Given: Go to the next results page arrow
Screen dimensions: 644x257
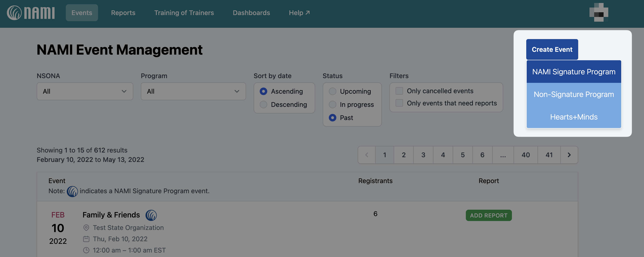Looking at the screenshot, I should (x=569, y=155).
